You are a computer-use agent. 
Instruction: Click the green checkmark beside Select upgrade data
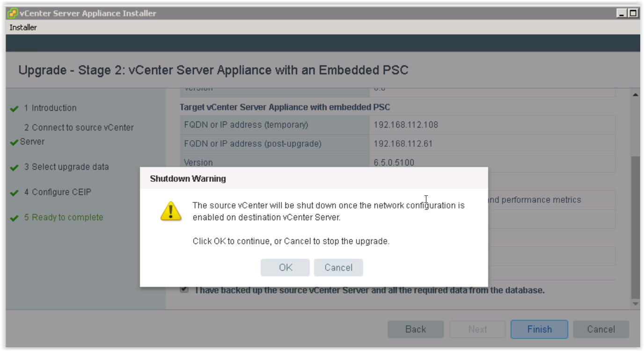pos(15,167)
